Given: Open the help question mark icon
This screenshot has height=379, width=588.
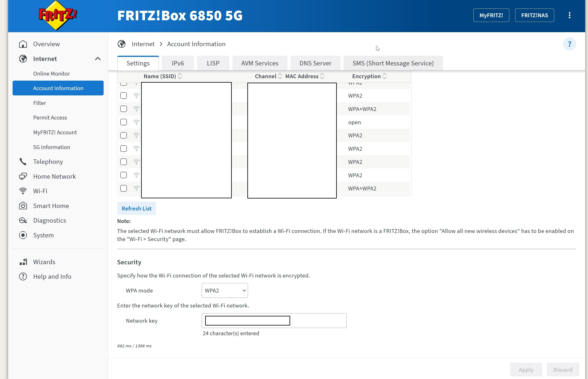Looking at the screenshot, I should pyautogui.click(x=569, y=44).
